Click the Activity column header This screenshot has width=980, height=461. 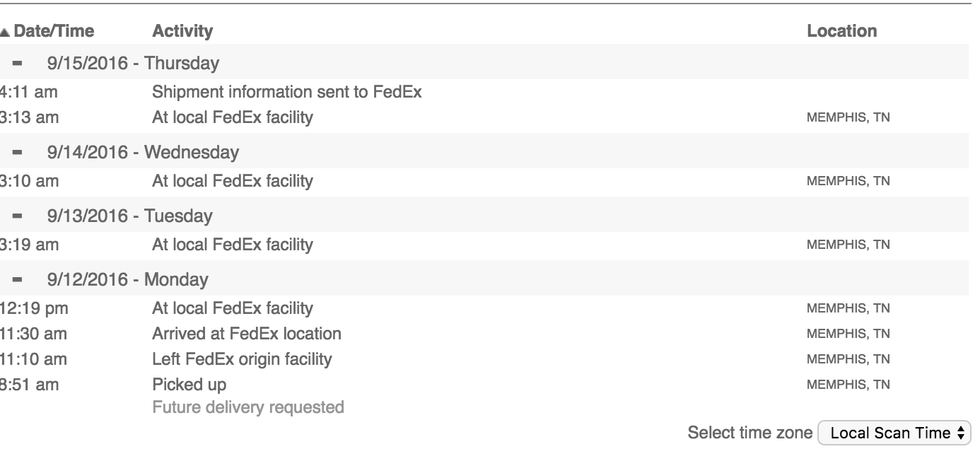pyautogui.click(x=182, y=31)
